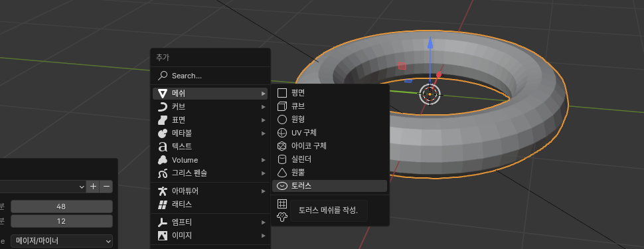Click the minus button to remove preset
644x249 pixels.
[106, 187]
